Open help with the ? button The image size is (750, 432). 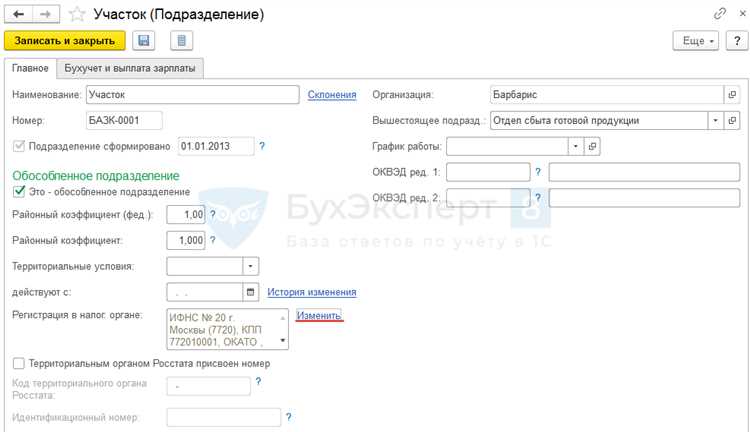737,41
